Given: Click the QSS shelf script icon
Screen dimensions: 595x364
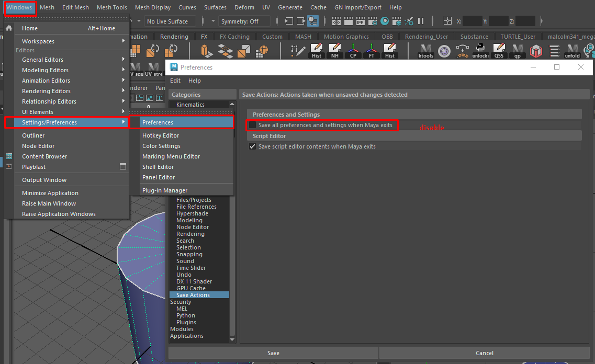Looking at the screenshot, I should coord(499,51).
